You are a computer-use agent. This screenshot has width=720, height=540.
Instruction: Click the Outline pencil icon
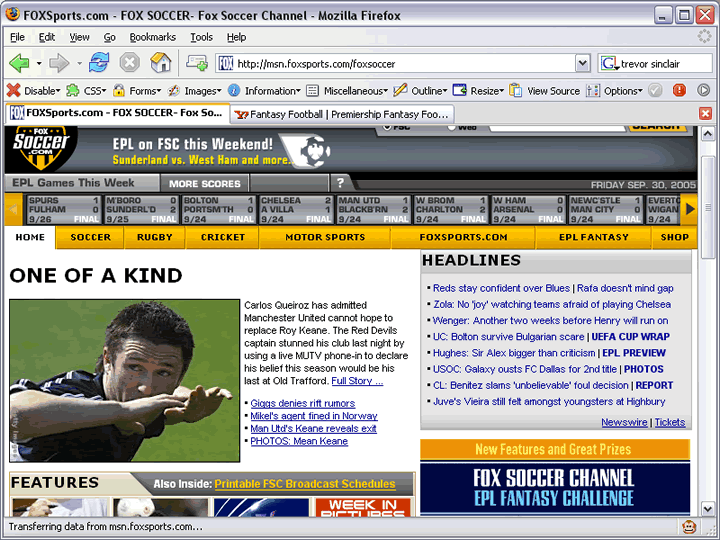pos(400,90)
